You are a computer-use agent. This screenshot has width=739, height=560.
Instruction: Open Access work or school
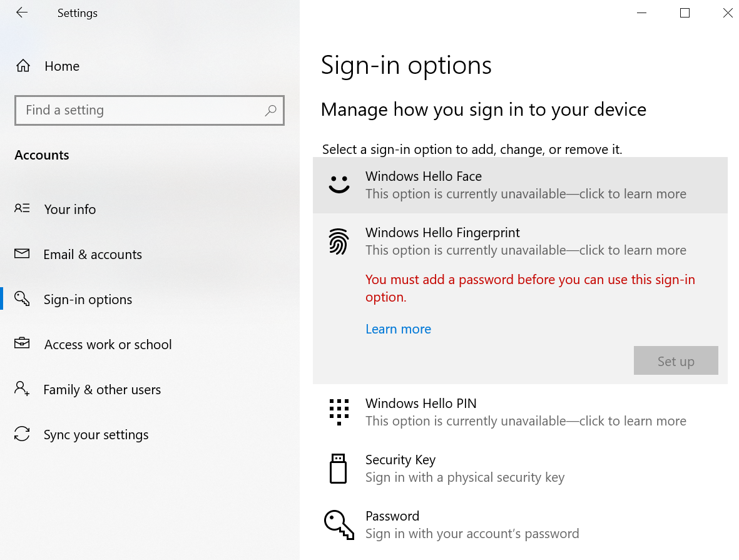(150, 344)
